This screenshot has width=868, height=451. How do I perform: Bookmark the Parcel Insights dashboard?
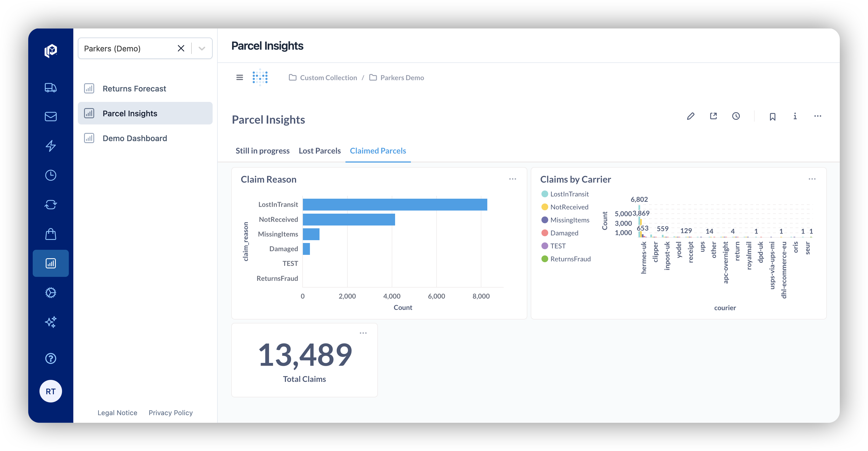coord(772,116)
